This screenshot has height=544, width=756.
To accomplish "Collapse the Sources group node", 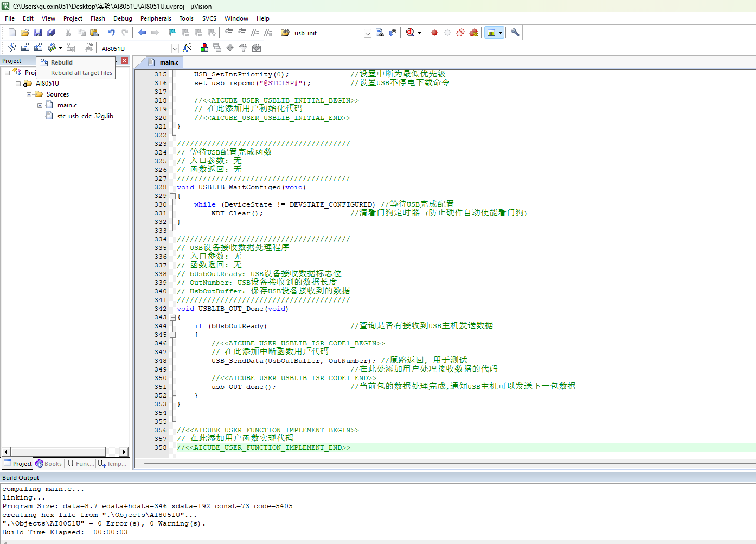I will click(x=29, y=94).
